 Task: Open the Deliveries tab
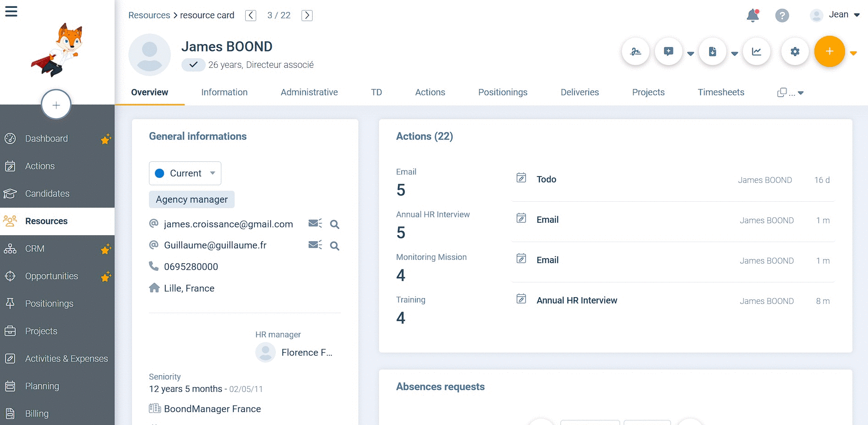580,92
